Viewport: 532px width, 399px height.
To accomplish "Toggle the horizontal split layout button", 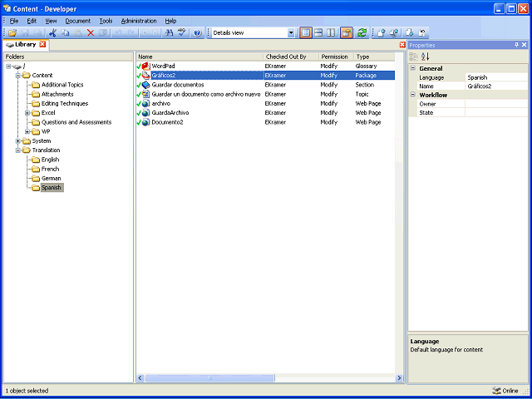I will click(318, 33).
